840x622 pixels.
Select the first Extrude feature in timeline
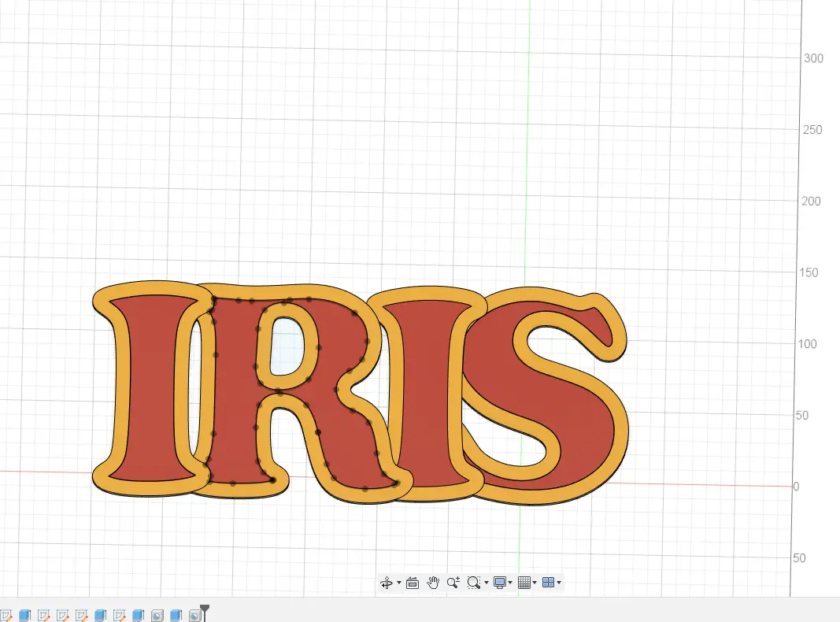tap(24, 615)
